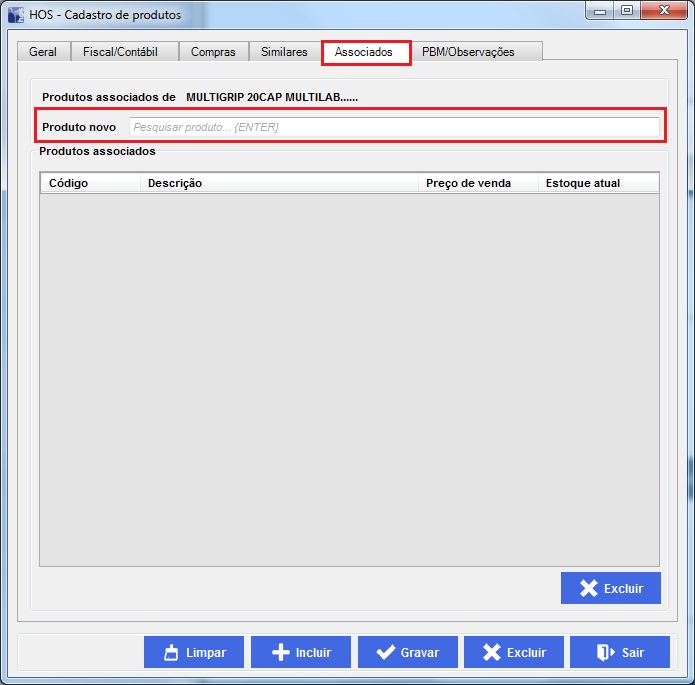The image size is (695, 685).
Task: Click Excluir in the bottom button bar
Action: pos(514,652)
